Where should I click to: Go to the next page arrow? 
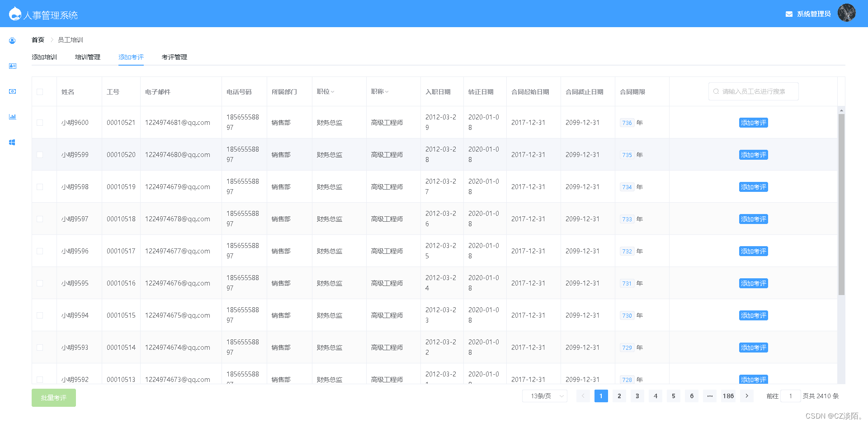[x=747, y=396]
